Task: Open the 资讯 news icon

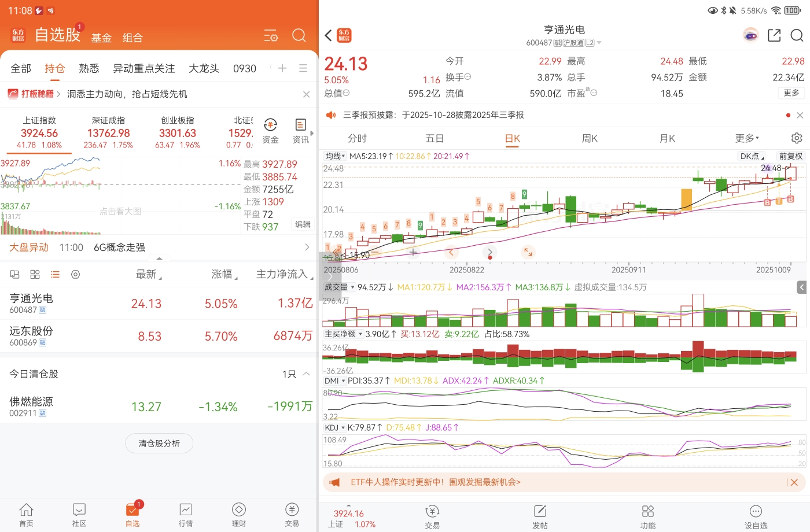Action: coord(300,131)
